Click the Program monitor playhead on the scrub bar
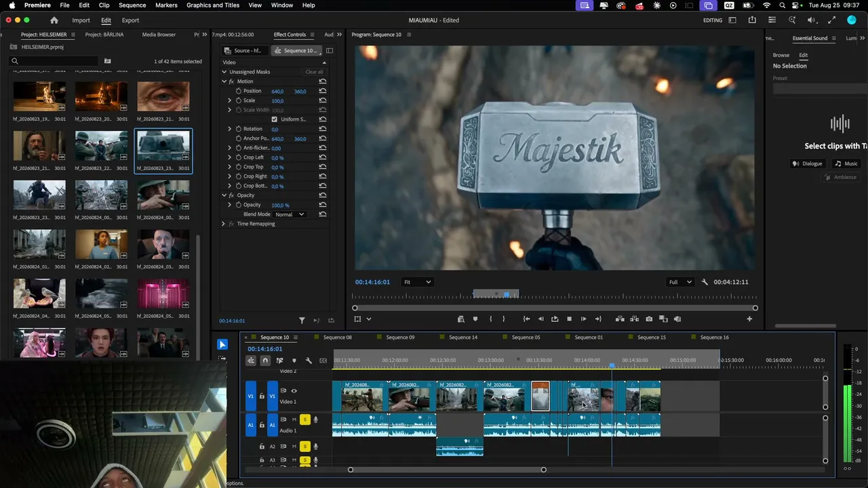Viewport: 868px width, 488px height. tap(507, 295)
